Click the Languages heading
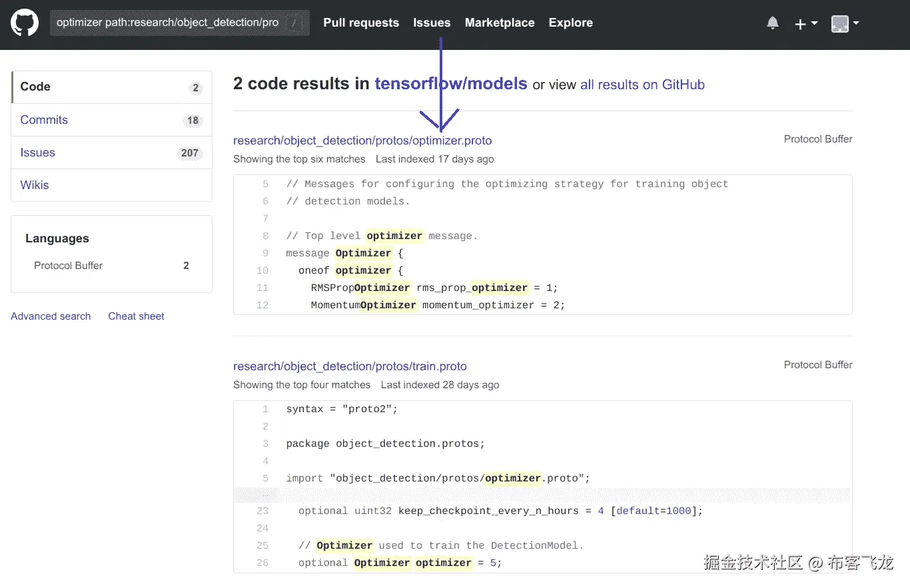Viewport: 910px width, 588px height. pos(57,238)
